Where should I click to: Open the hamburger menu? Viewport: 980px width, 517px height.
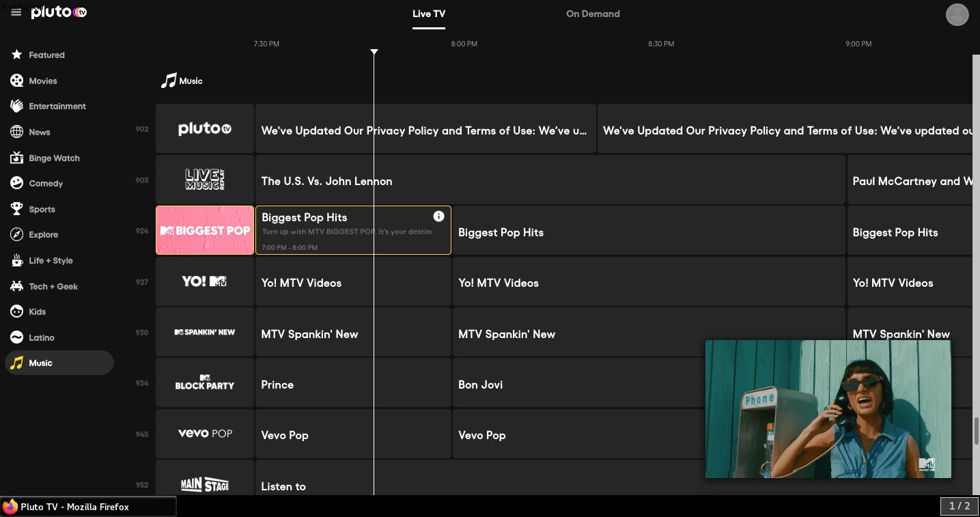[16, 13]
